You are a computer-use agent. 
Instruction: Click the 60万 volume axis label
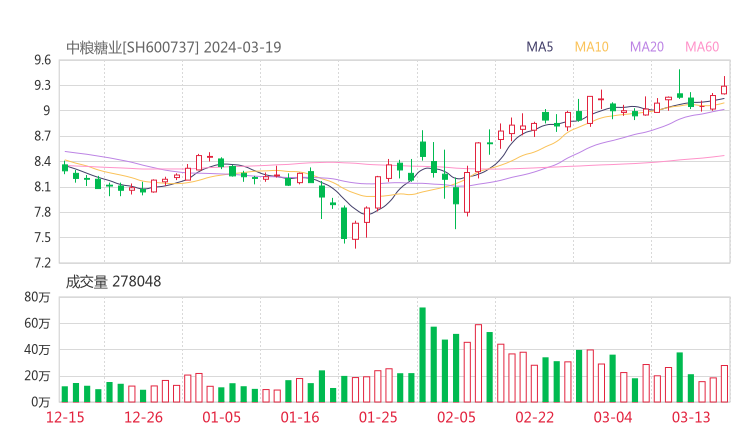37,323
